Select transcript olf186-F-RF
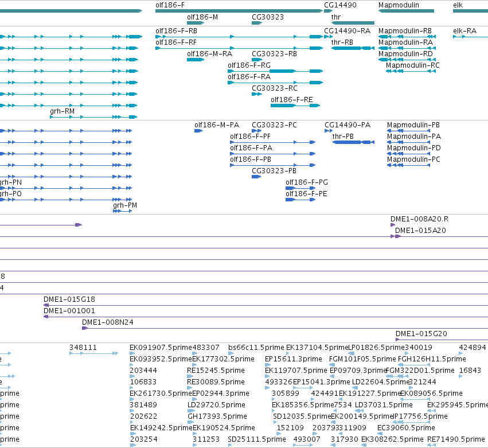 tap(239, 48)
